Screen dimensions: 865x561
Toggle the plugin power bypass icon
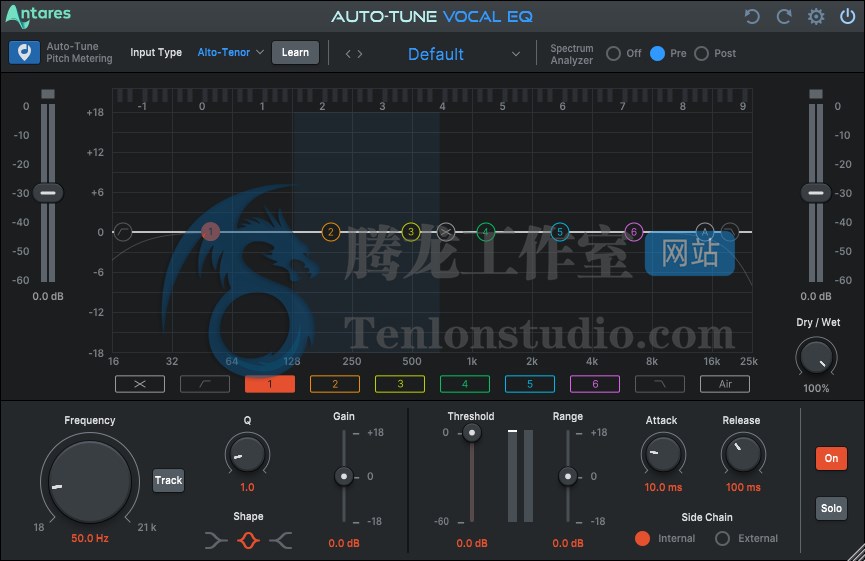847,17
